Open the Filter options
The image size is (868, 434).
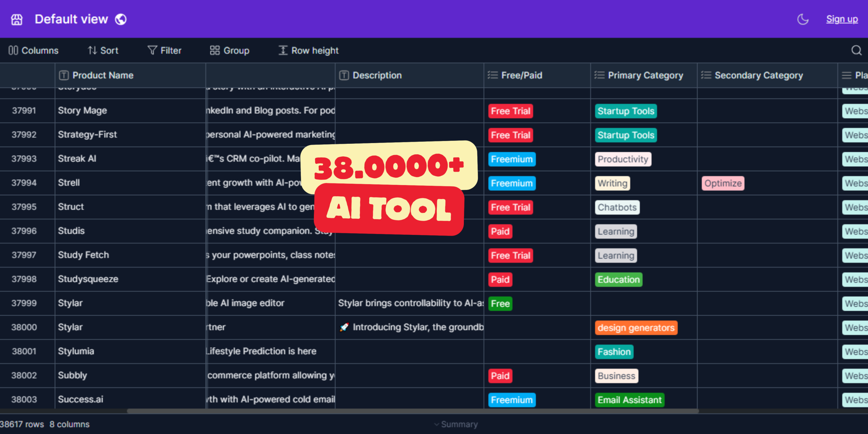[164, 50]
